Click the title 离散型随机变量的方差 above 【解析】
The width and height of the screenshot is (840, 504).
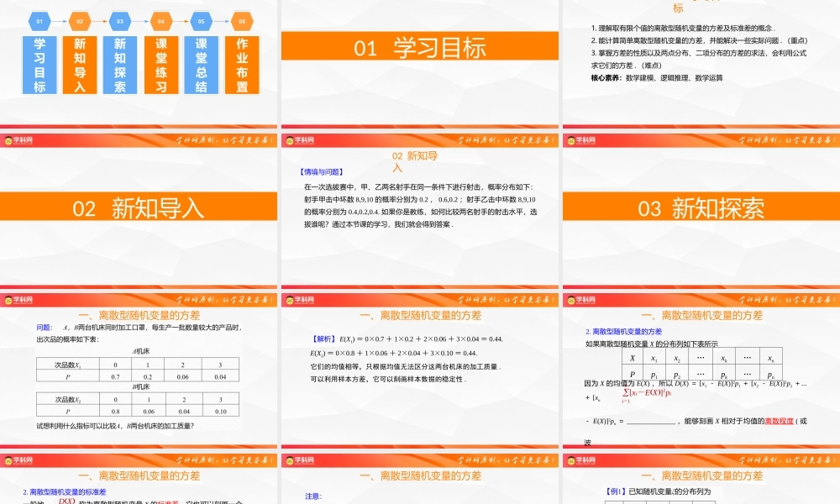point(420,316)
